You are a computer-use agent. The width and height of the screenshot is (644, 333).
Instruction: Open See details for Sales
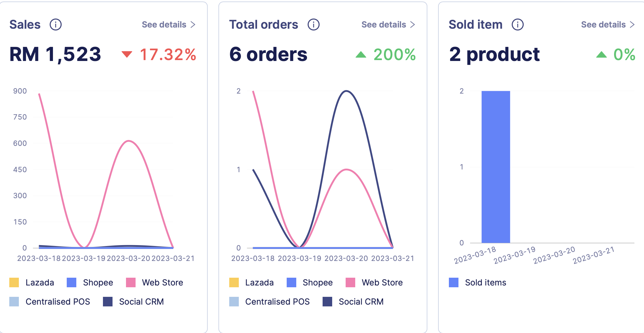click(x=164, y=25)
